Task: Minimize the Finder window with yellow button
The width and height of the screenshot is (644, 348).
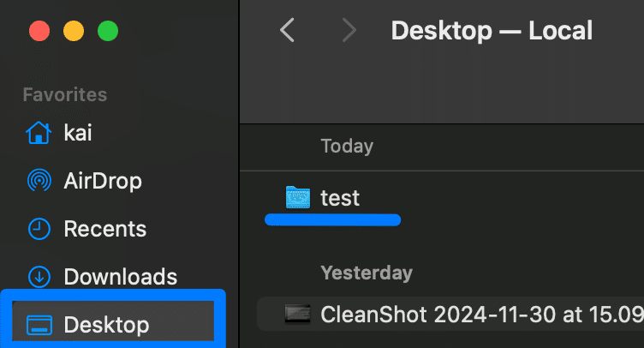Action: 74,32
